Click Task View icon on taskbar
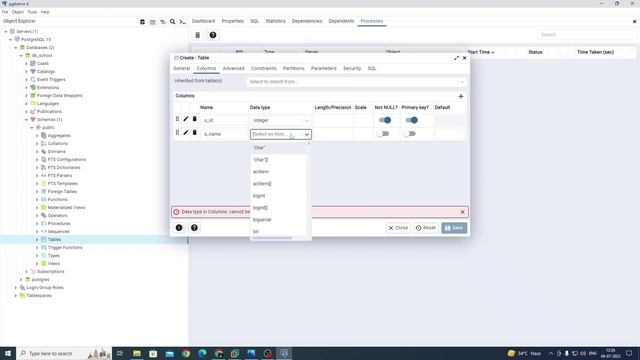Viewport: 640px width, 360px height. [x=120, y=353]
